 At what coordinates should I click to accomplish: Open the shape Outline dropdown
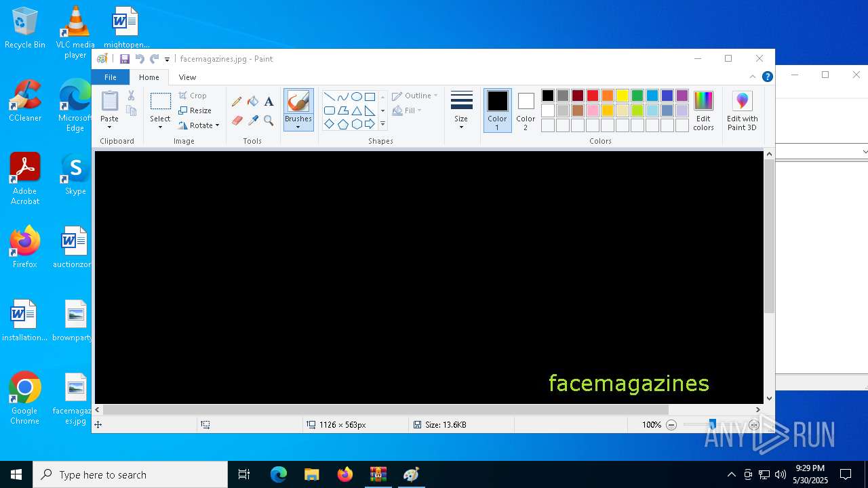(415, 96)
